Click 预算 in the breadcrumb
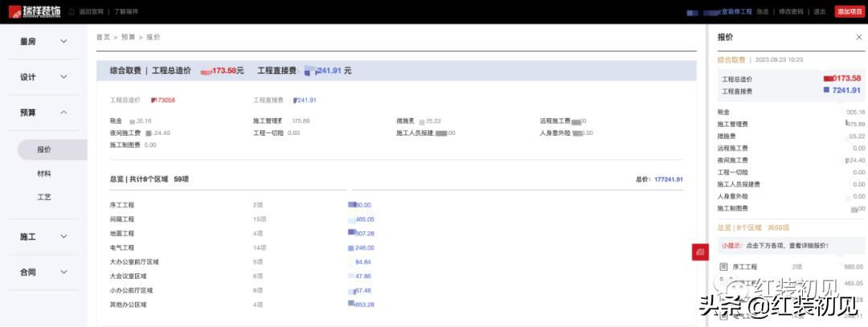 (128, 37)
